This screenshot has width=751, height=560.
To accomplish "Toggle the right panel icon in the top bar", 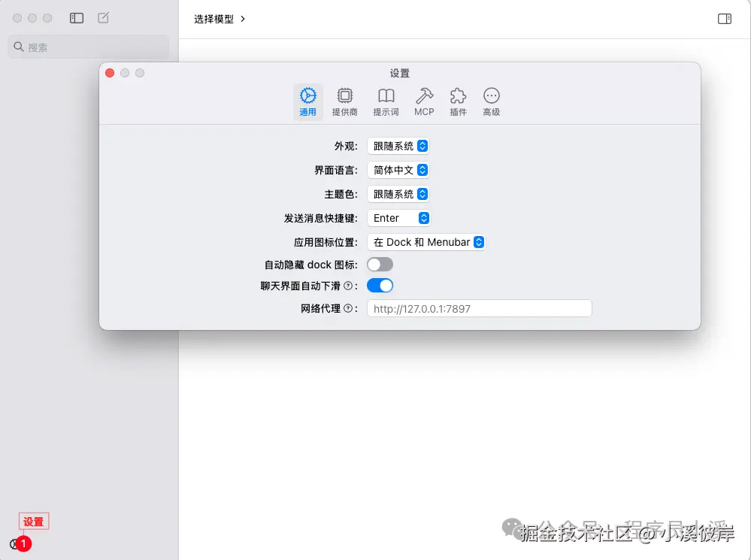I will tap(724, 18).
